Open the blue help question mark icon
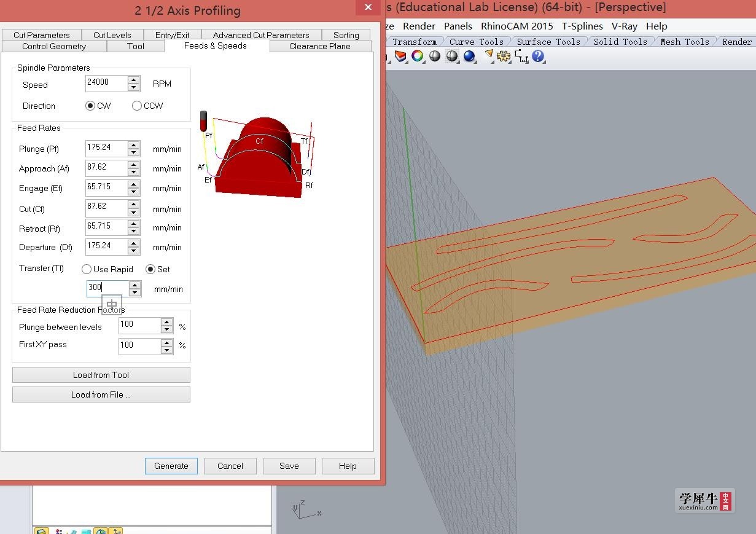 (538, 56)
